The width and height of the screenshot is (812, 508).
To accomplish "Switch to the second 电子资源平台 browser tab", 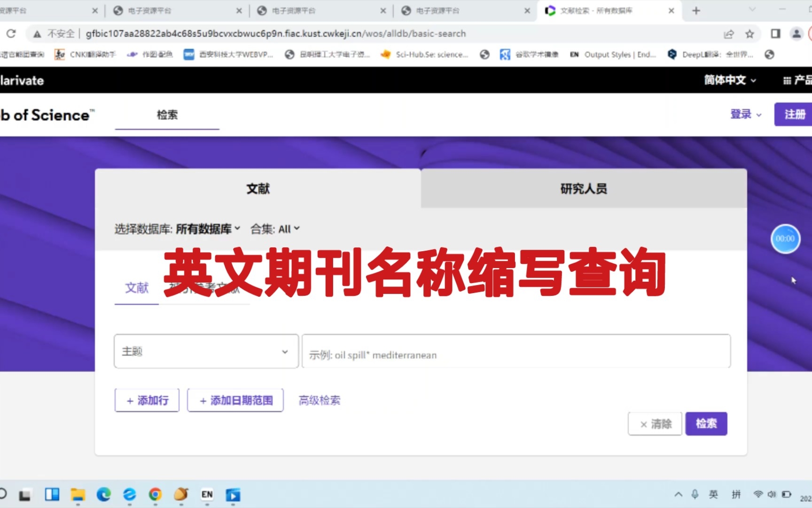I will pos(294,10).
